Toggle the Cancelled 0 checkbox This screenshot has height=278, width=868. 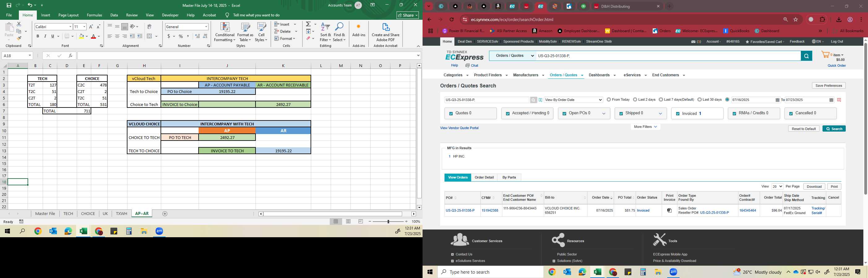tap(791, 114)
